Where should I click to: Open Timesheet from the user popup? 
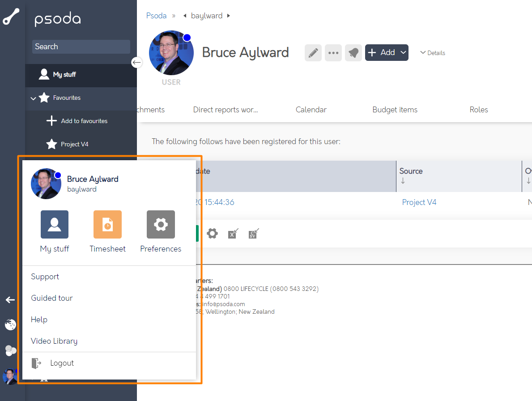(x=107, y=225)
